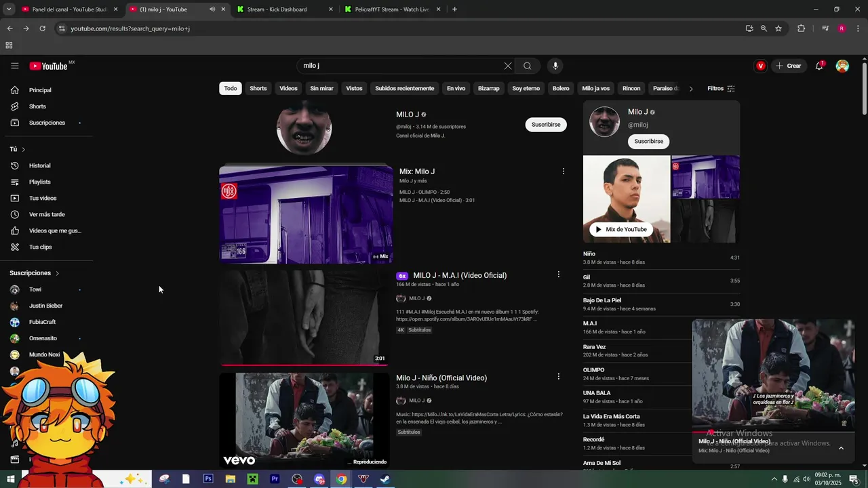This screenshot has width=868, height=488.
Task: Show hidden system tray icons
Action: point(774,479)
